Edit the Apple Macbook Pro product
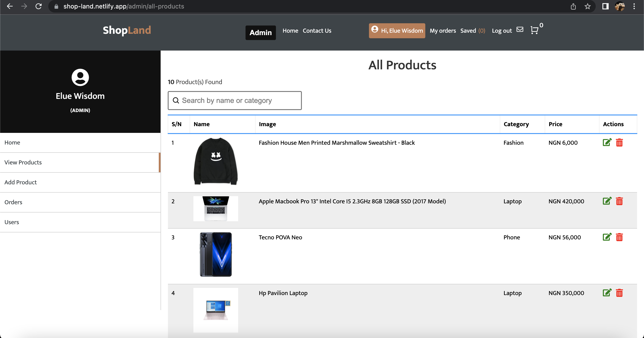The image size is (644, 338). coord(607,201)
